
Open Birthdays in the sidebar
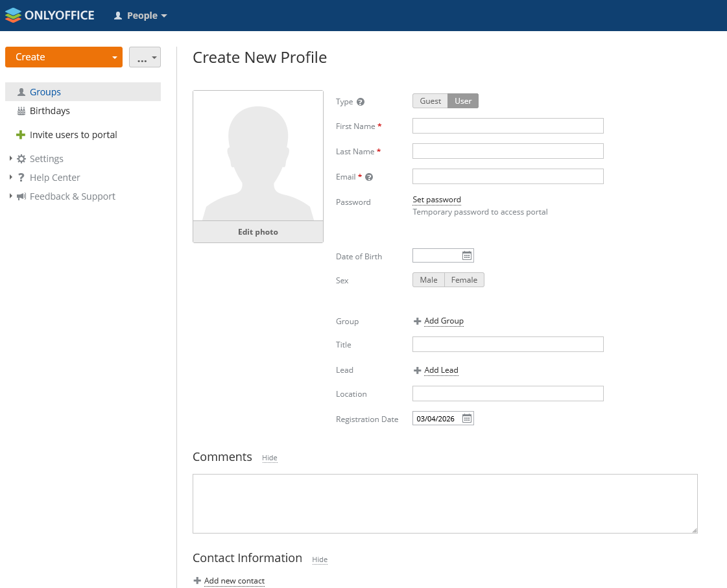49,111
